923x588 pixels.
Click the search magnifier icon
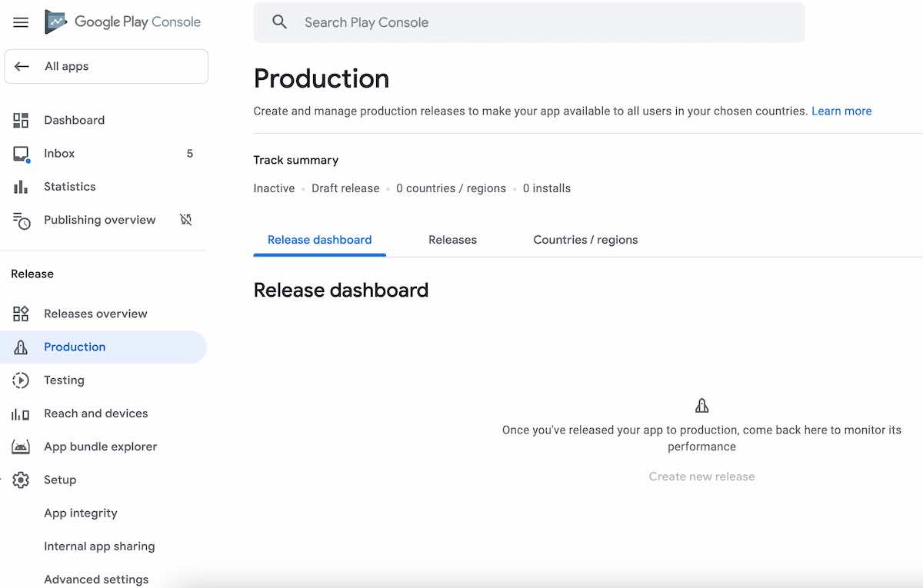click(279, 22)
